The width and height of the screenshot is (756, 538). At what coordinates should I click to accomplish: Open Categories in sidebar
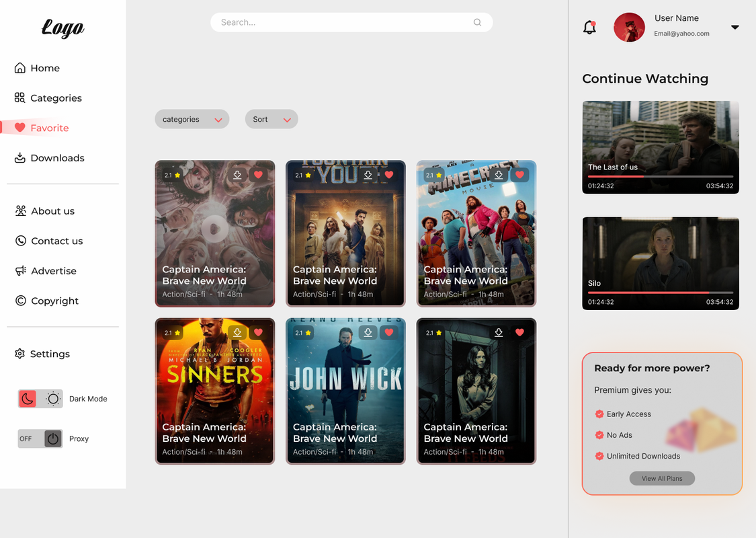[x=48, y=98]
